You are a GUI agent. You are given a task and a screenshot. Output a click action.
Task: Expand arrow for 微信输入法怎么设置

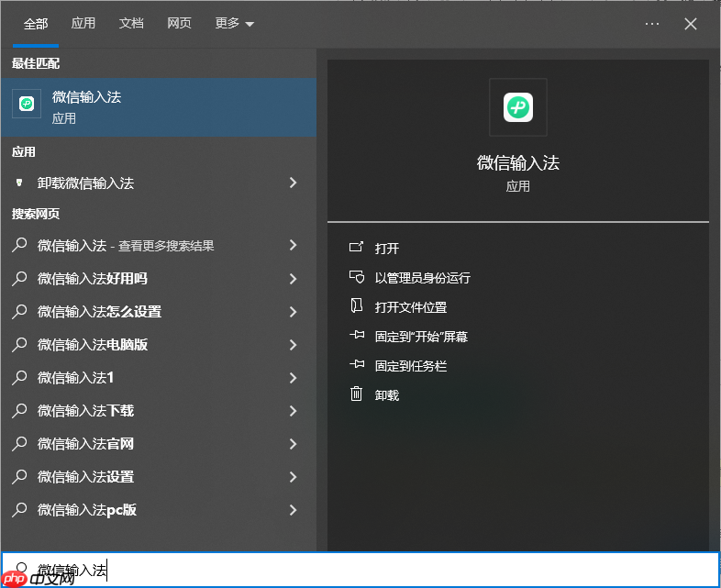pyautogui.click(x=294, y=312)
